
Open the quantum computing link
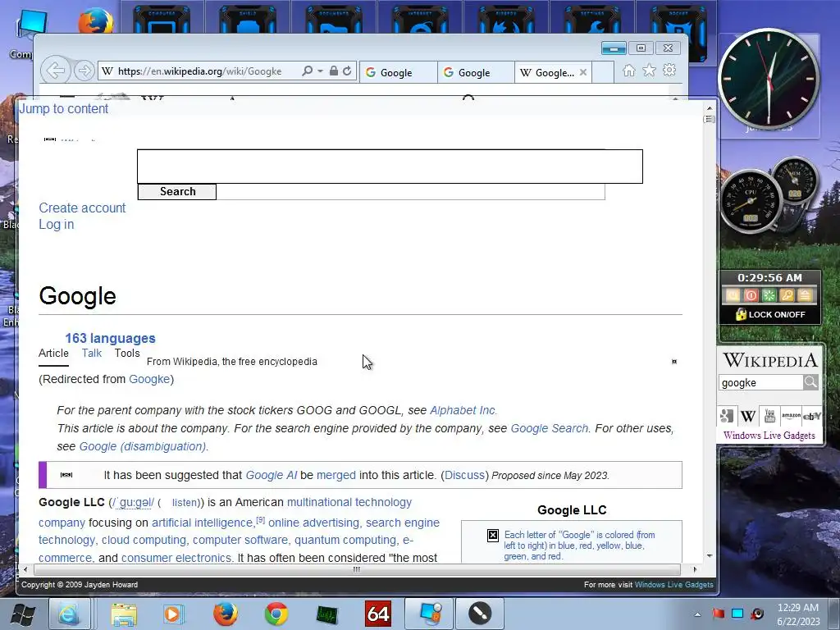(x=345, y=540)
